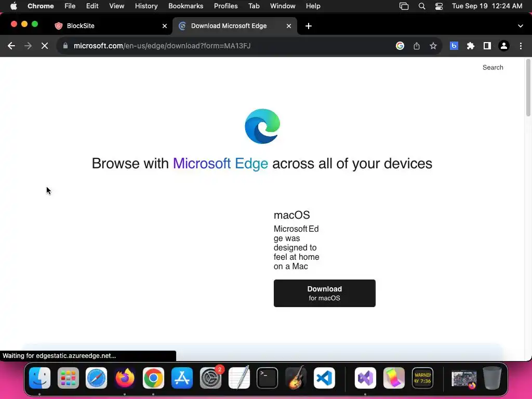
Task: Click the vertical page scrollbar
Action: (528, 88)
